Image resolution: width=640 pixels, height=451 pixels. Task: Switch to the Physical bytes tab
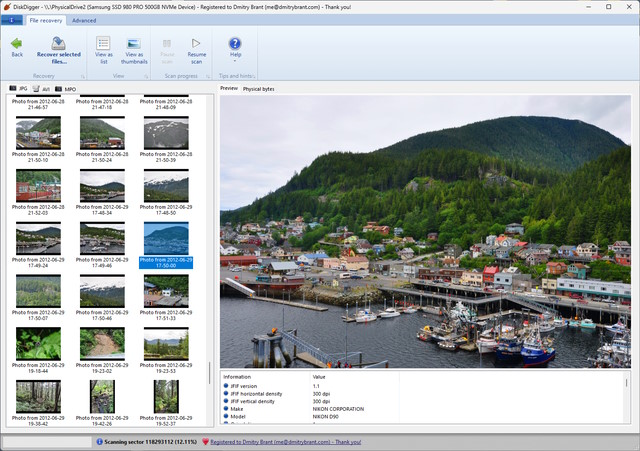[259, 89]
